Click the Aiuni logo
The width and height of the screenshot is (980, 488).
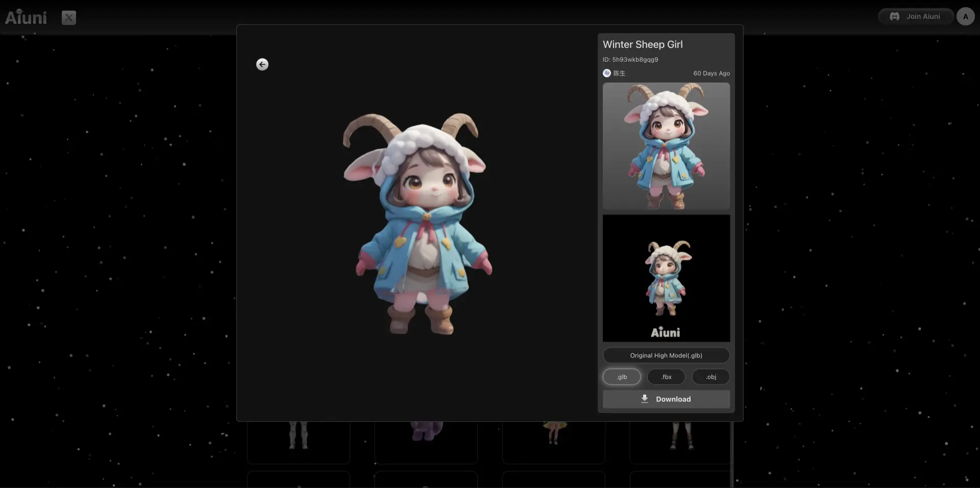coord(26,17)
